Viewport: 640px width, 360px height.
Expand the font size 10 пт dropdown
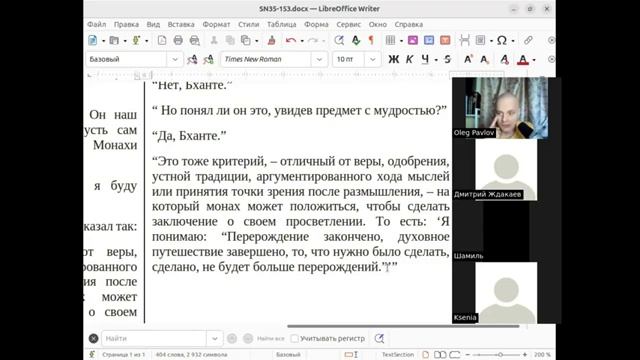click(x=373, y=59)
